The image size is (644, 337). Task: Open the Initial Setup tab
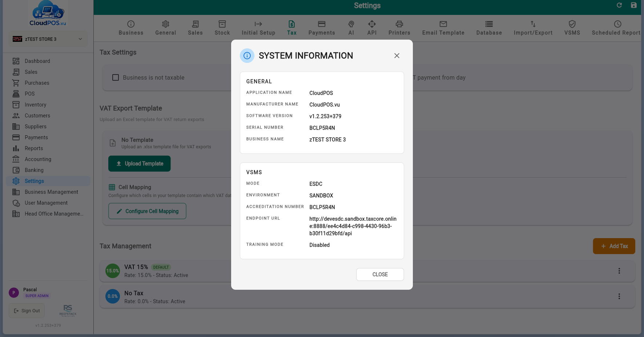coord(258,28)
